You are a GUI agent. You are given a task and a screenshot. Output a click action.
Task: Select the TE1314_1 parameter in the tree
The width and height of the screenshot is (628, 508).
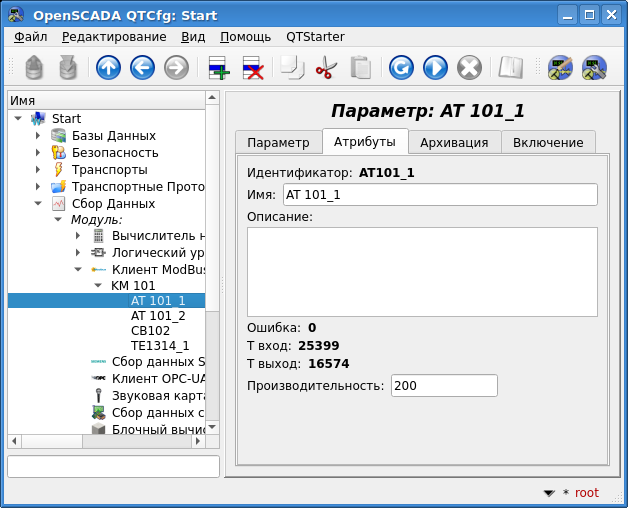coord(160,345)
